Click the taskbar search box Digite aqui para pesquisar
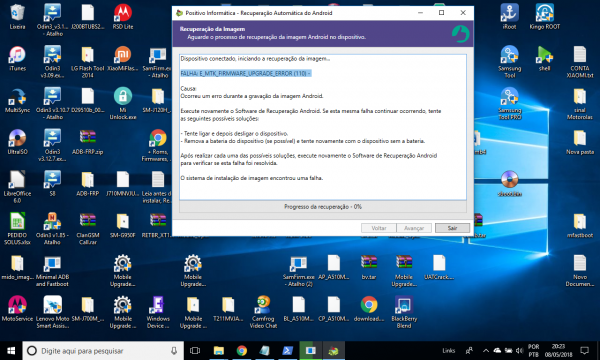Screen dimensions: 600x360 tap(103, 350)
